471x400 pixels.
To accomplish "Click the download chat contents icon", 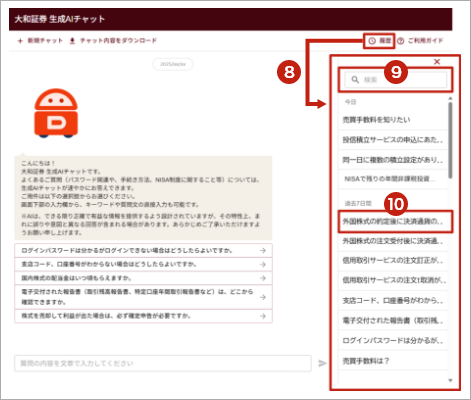I will [x=72, y=41].
